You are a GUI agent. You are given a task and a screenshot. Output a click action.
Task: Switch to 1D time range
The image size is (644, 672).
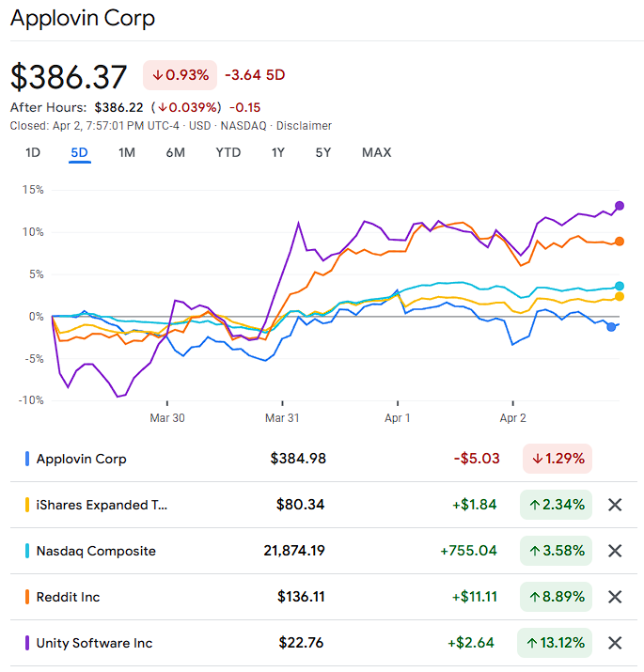pos(33,152)
